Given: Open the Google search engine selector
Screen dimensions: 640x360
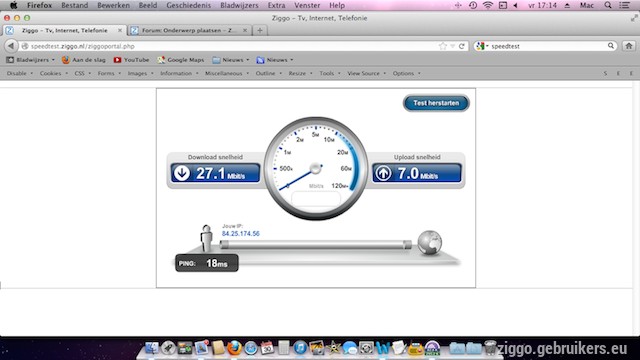Looking at the screenshot, I should click(482, 46).
